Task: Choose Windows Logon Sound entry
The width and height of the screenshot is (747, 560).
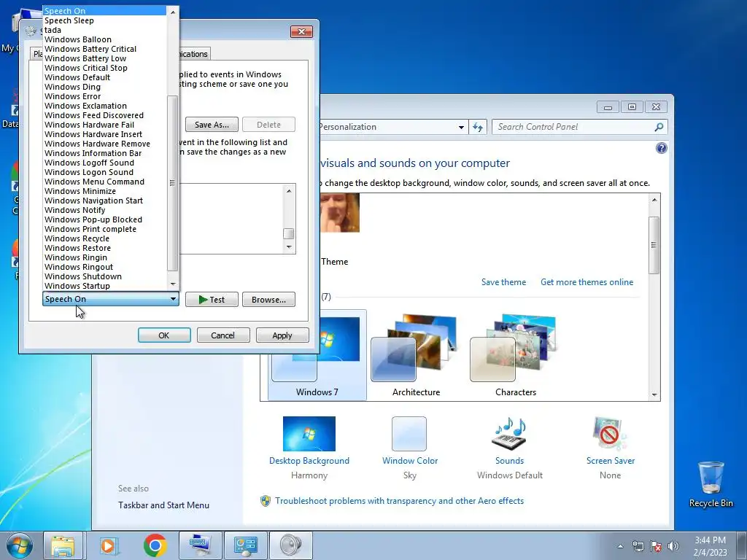Action: (x=105, y=172)
